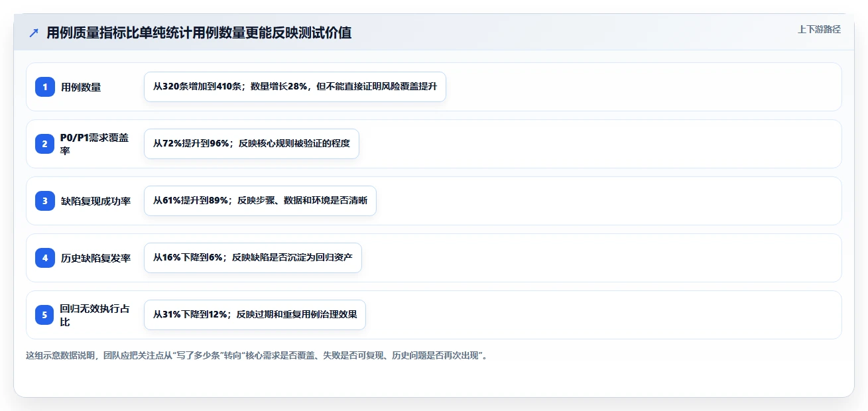Click the arrow icon beside the card title
The height and width of the screenshot is (411, 868).
click(34, 33)
